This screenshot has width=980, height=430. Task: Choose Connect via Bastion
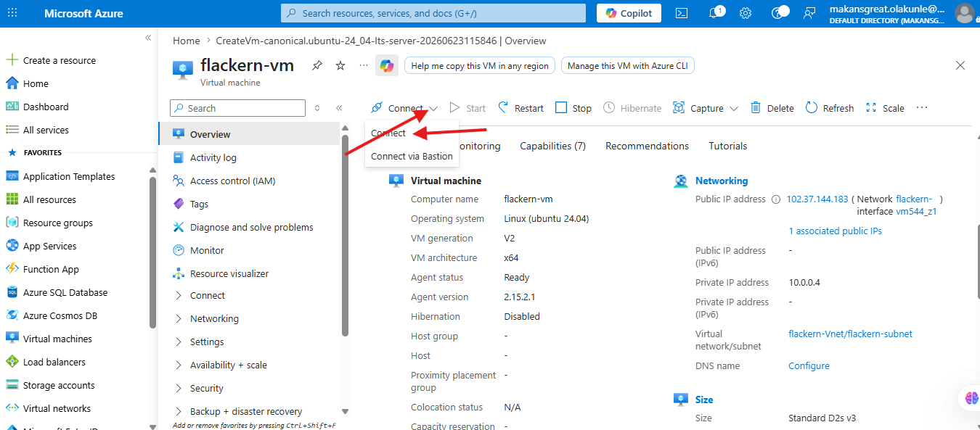412,156
